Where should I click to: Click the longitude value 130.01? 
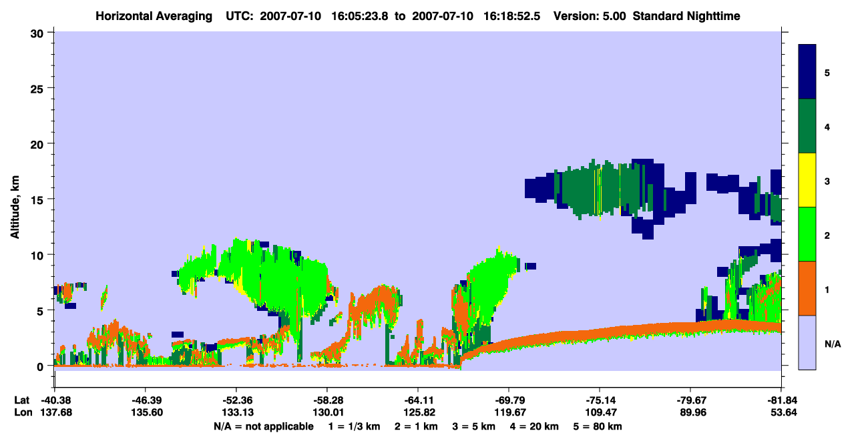327,412
